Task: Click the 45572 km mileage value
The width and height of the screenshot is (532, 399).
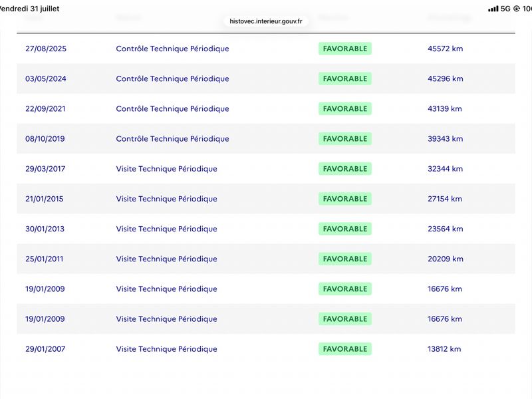Action: point(445,49)
